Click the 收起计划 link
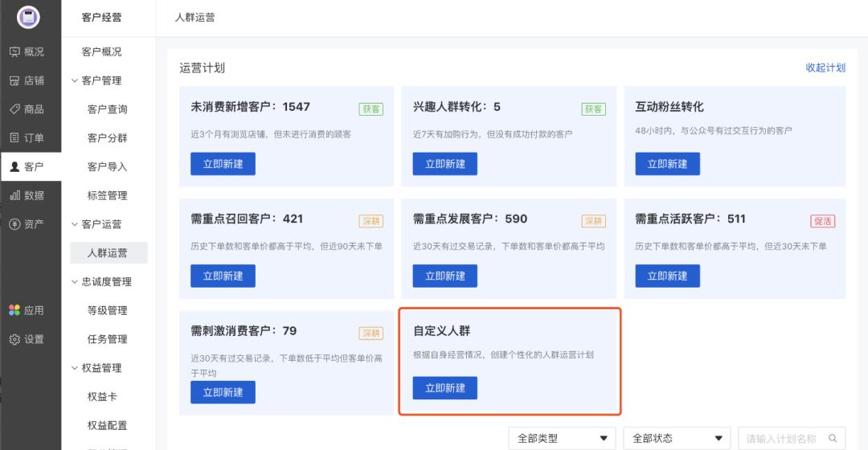 tap(825, 68)
